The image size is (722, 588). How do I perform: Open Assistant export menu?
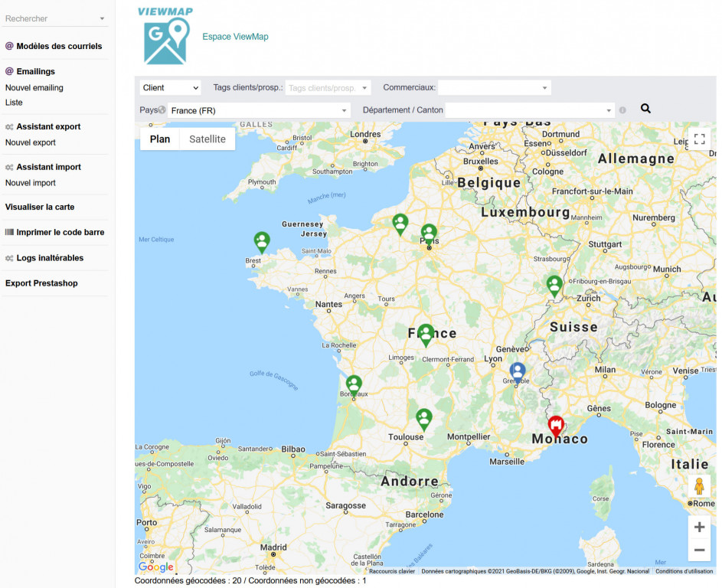coord(49,126)
